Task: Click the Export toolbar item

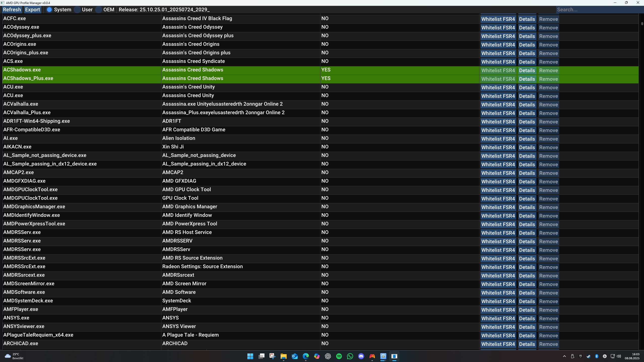Action: pos(32,10)
